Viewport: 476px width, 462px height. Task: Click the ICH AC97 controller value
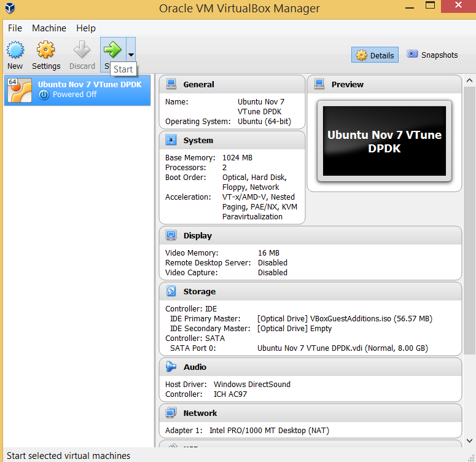point(230,394)
